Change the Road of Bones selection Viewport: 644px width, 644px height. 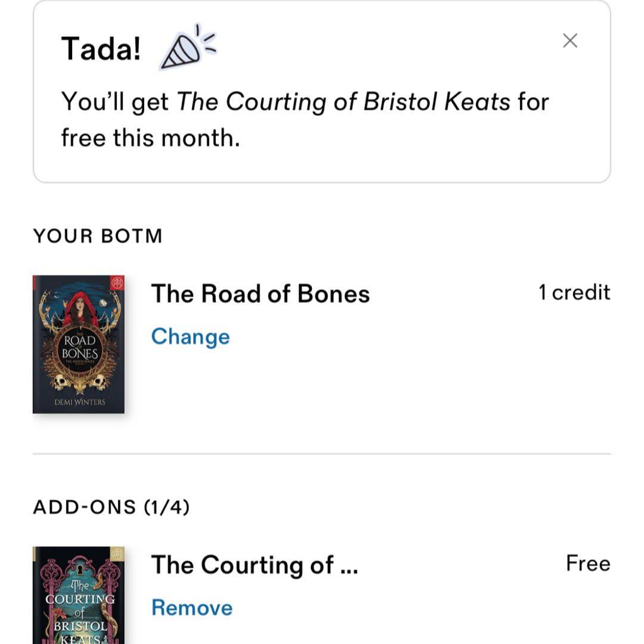190,336
